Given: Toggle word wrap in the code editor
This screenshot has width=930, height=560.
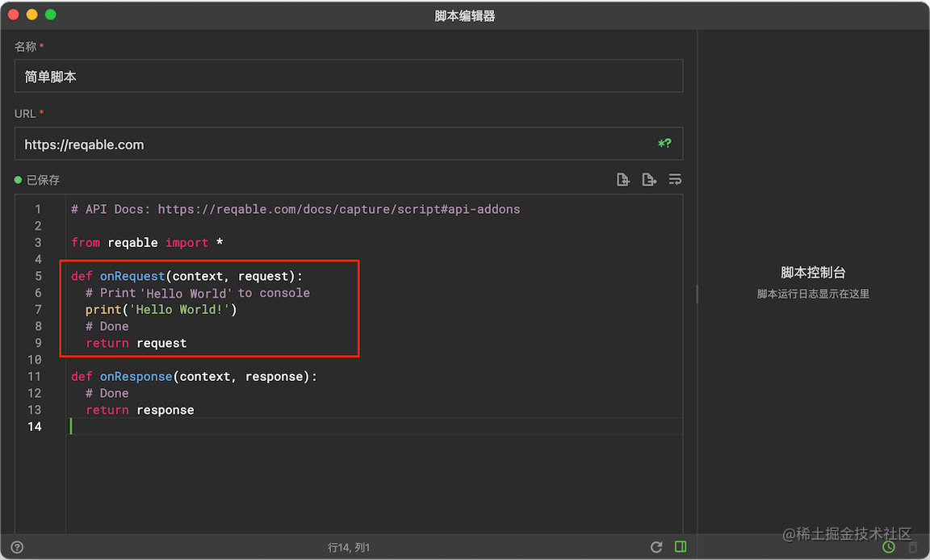Looking at the screenshot, I should 675,180.
